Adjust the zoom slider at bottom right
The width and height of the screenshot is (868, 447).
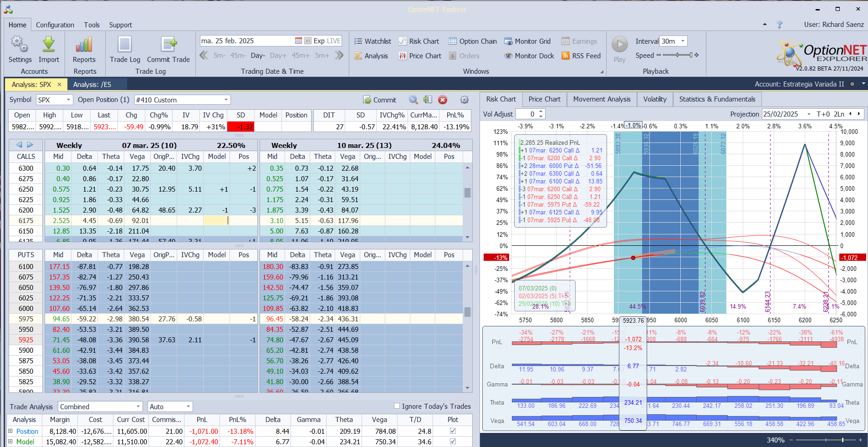coord(825,440)
